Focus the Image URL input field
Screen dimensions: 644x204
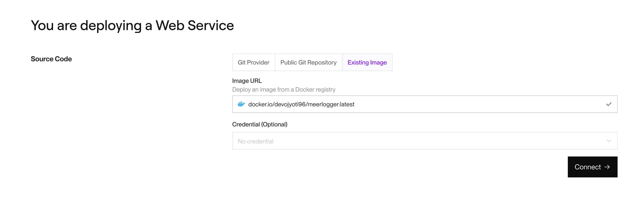[x=425, y=104]
